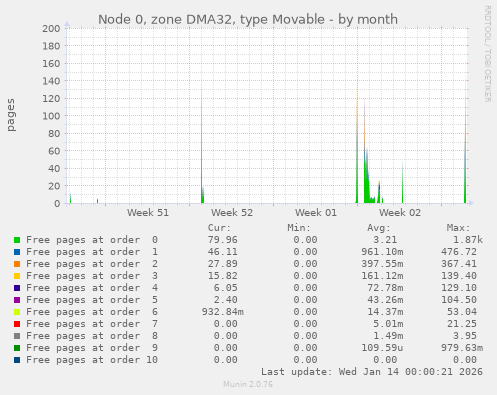
Task: Click 'Free pages at order 2' label
Action: [x=92, y=264]
